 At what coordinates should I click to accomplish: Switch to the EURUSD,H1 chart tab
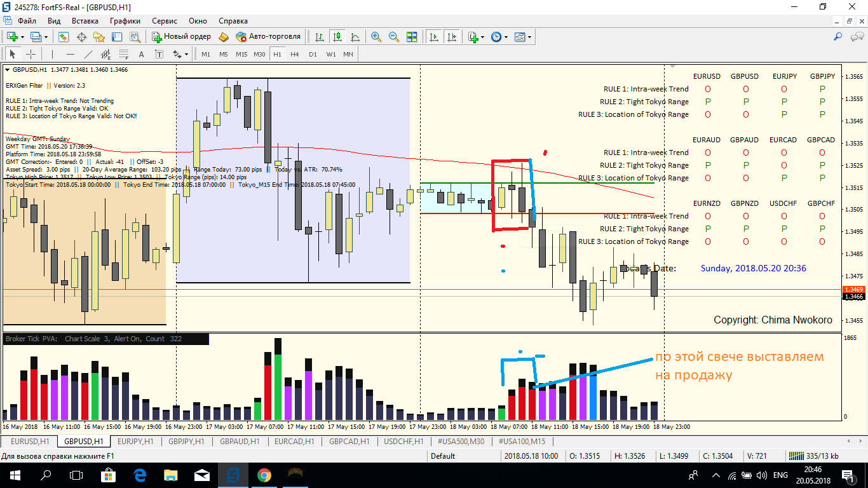[x=30, y=441]
